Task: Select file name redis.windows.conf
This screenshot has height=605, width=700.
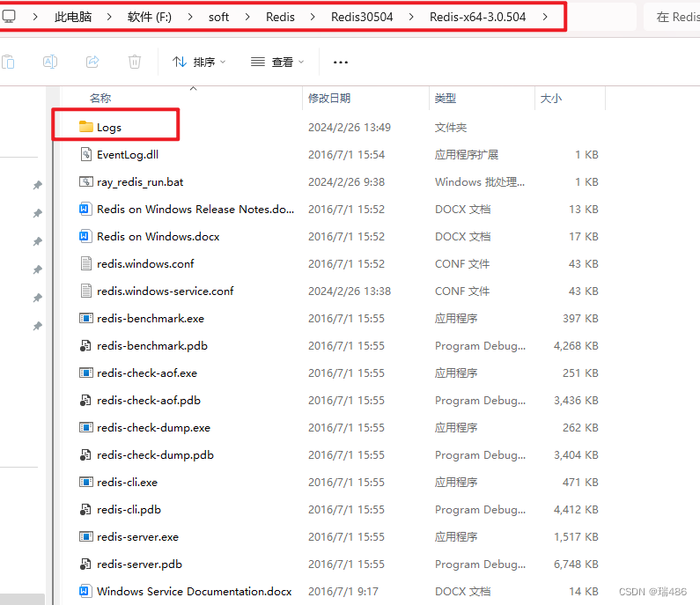Action: pos(145,264)
